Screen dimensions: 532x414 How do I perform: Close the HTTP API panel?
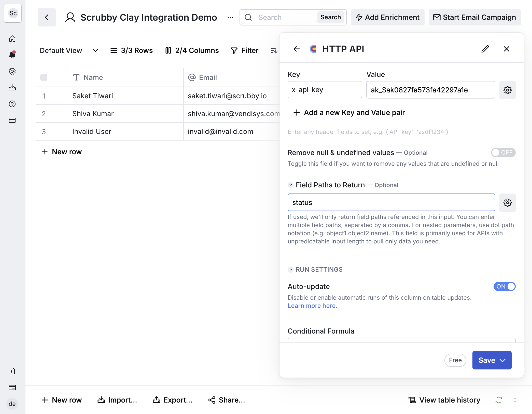507,49
